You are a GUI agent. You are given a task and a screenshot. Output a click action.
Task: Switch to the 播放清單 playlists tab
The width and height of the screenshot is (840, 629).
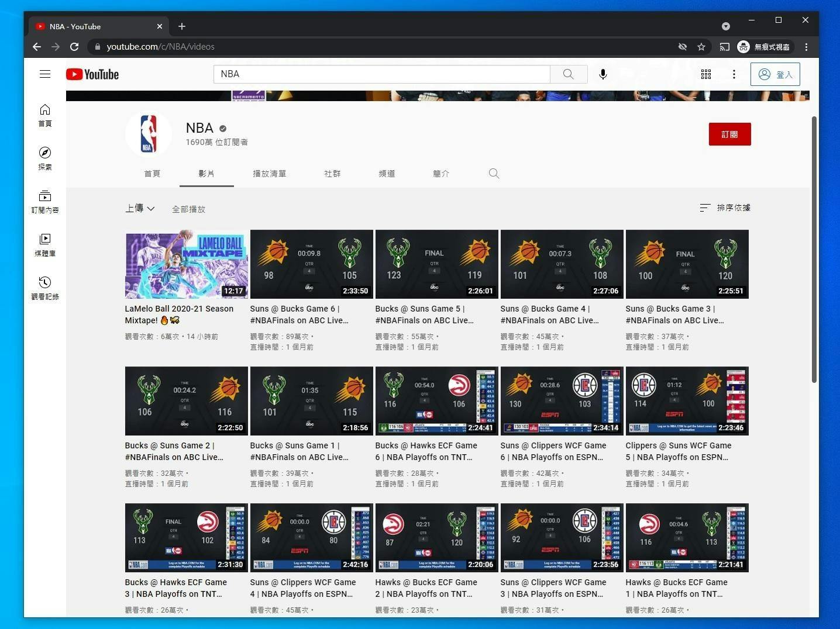click(269, 174)
